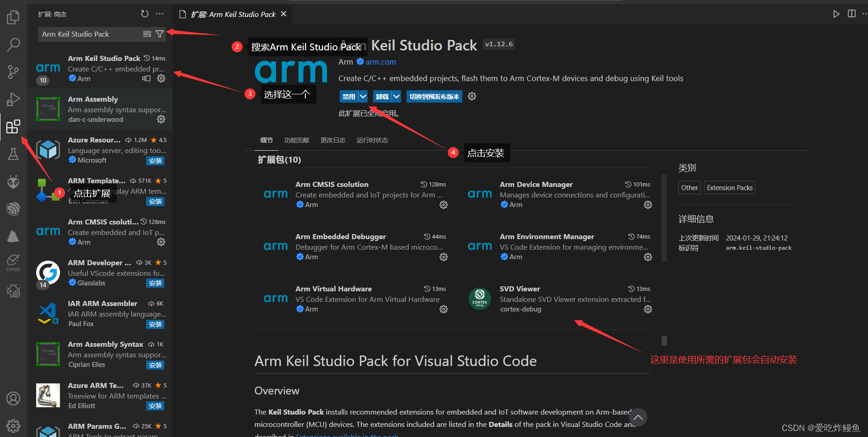
Task: Open the arm.com publisher link
Action: pos(380,62)
